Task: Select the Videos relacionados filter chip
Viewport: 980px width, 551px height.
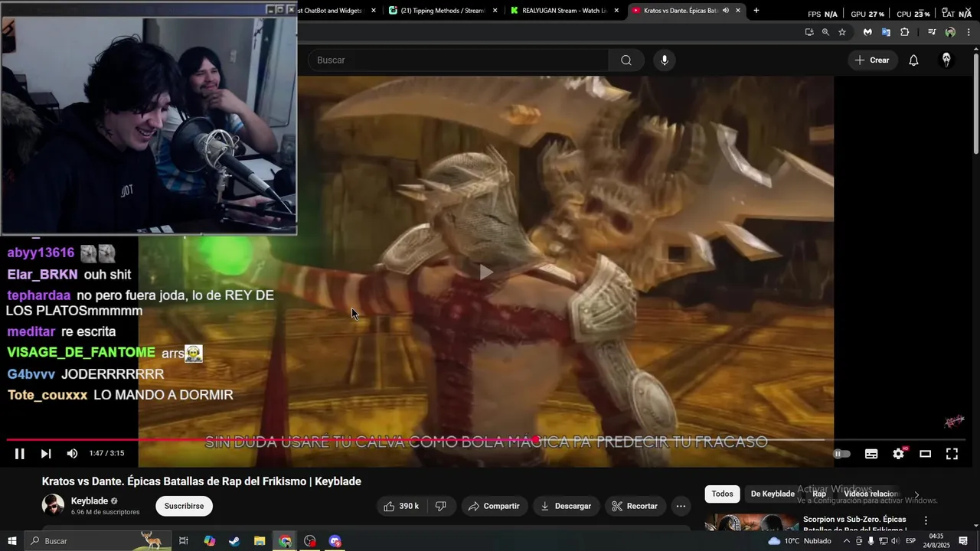Action: (x=871, y=494)
